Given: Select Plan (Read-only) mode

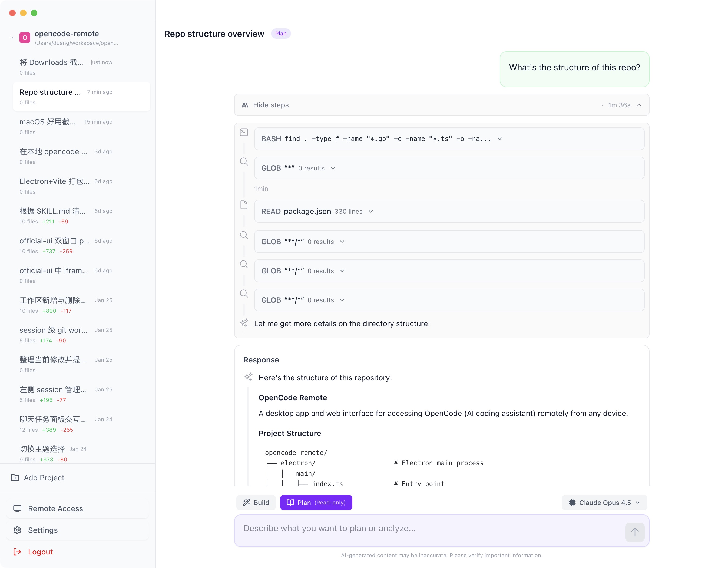Looking at the screenshot, I should [316, 502].
